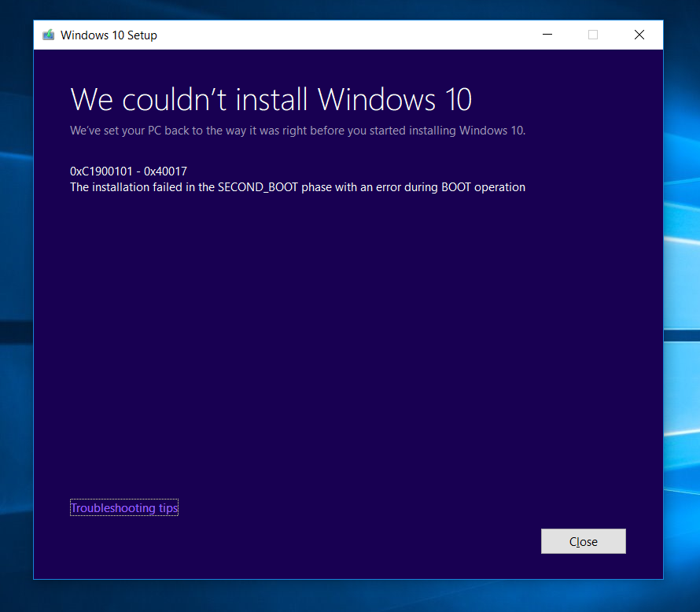Open the Troubleshooting tips link
The image size is (700, 612).
124,507
